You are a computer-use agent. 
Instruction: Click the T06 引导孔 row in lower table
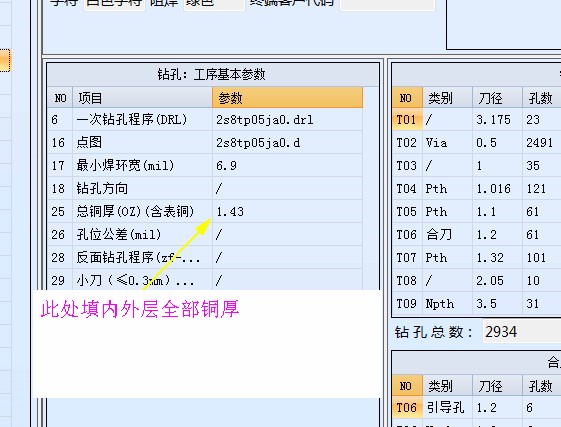coord(477,407)
